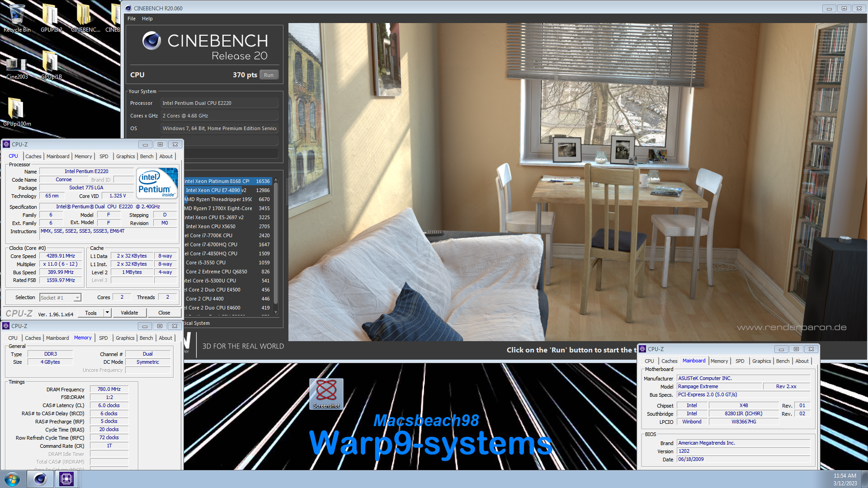Click the Run button in Cinebench
The height and width of the screenshot is (488, 868).
coord(269,75)
